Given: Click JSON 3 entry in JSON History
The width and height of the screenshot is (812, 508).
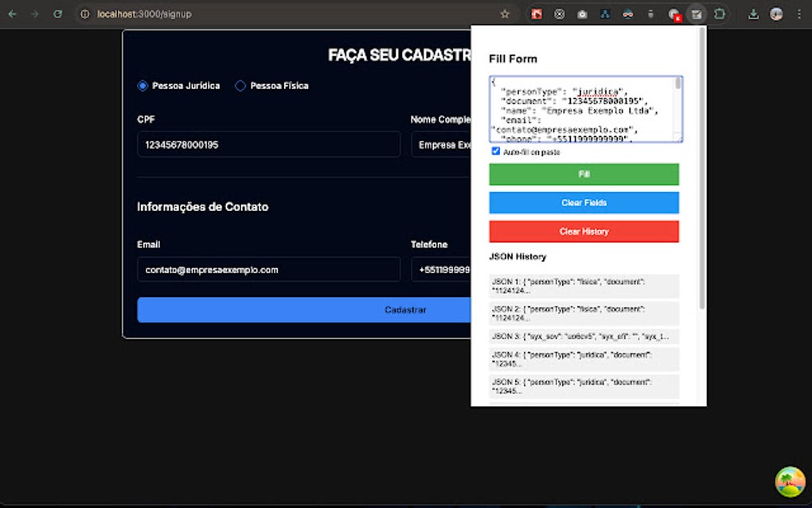Looking at the screenshot, I should tap(584, 336).
